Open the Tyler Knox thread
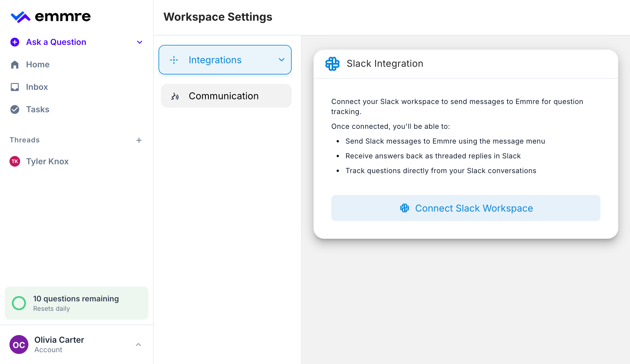630x364 pixels. (47, 161)
